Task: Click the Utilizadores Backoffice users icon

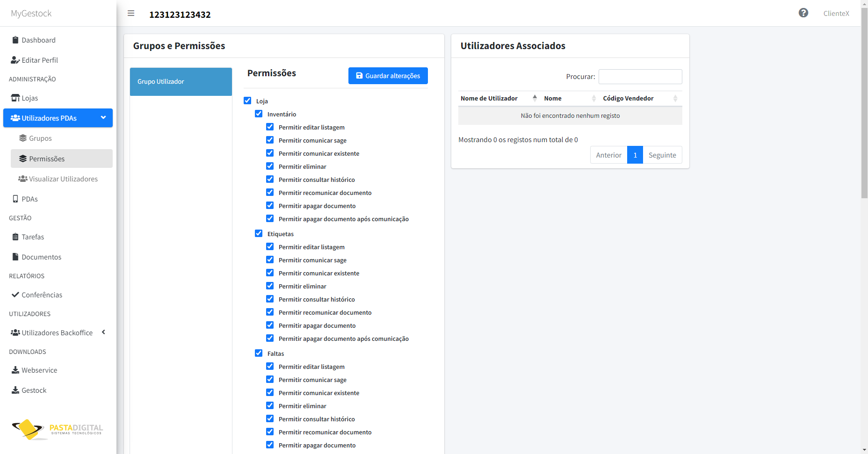Action: click(15, 333)
